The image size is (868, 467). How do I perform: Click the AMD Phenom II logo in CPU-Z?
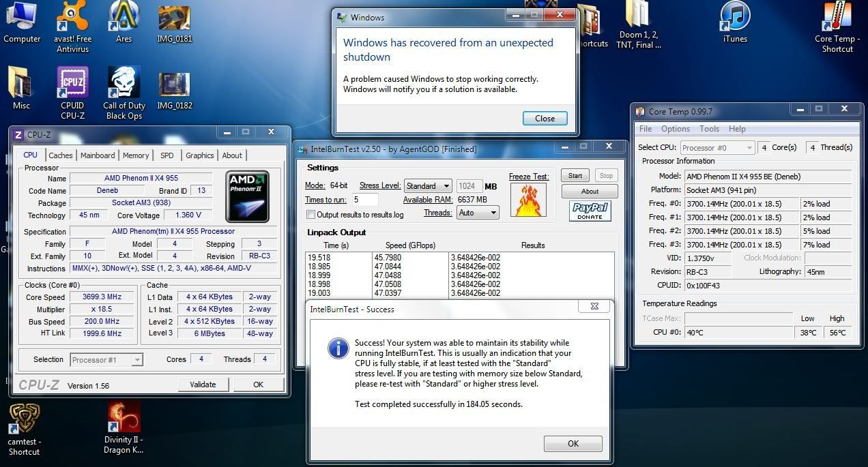[x=247, y=196]
